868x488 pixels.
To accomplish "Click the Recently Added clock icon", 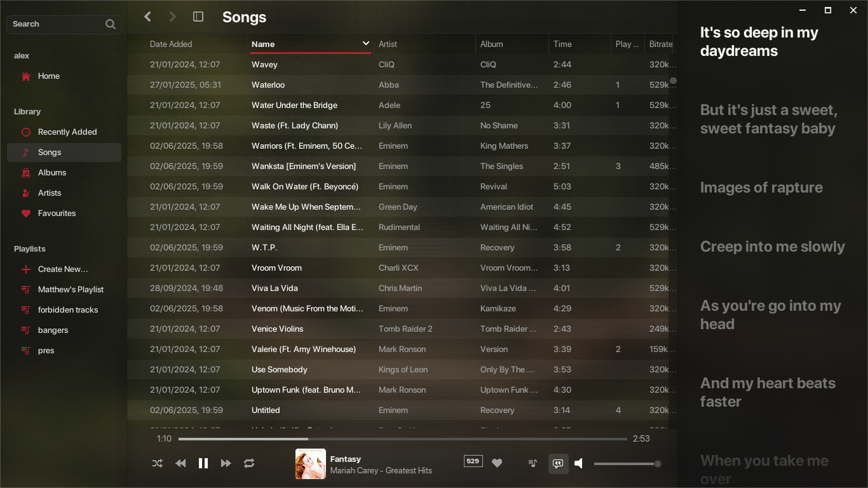I will (26, 132).
